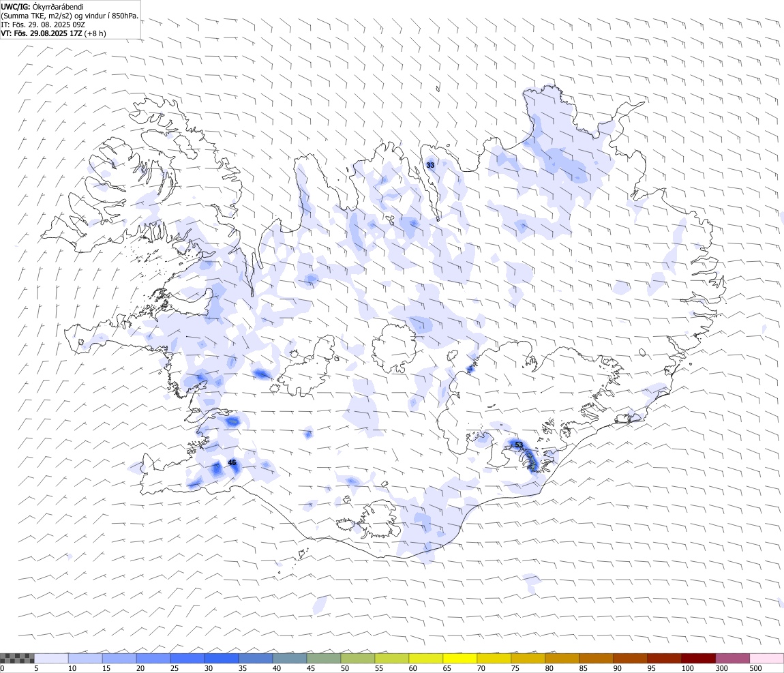Screen dimensions: 784x673
Task: Click the legend label "500"
Action: tap(755, 668)
